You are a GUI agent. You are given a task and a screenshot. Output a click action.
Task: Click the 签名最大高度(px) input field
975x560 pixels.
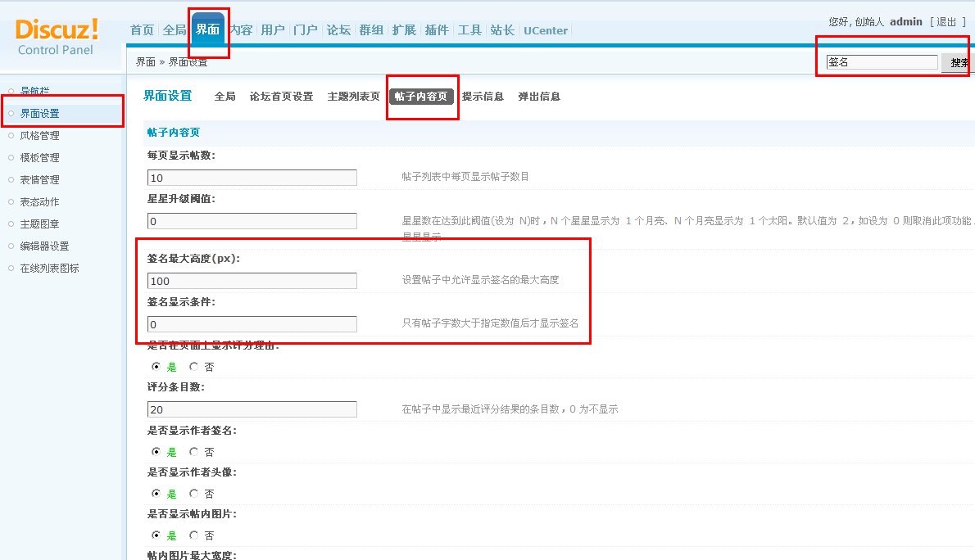pyautogui.click(x=252, y=281)
